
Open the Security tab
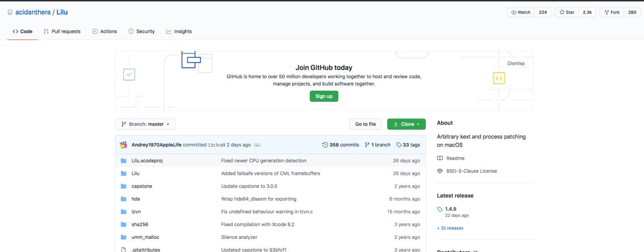141,31
